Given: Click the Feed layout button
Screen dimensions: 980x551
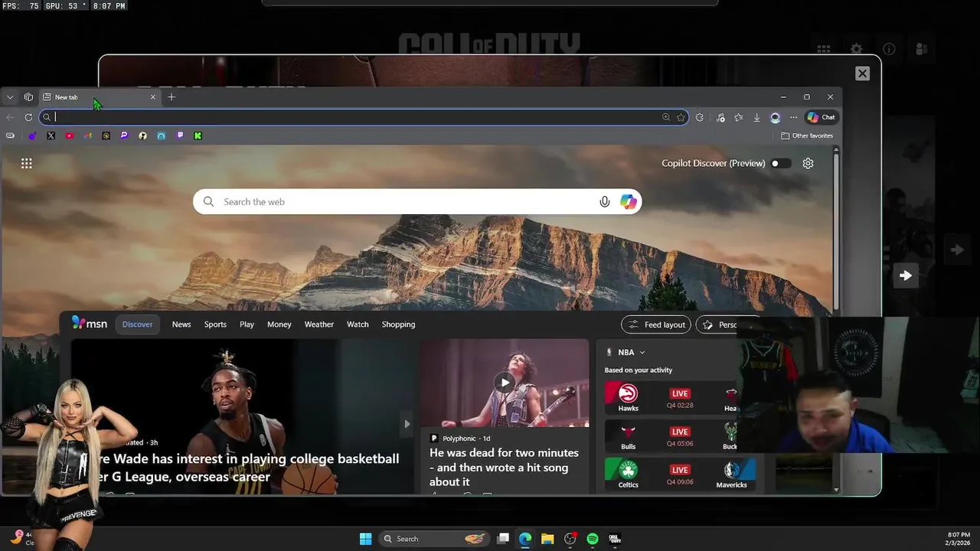Looking at the screenshot, I should pyautogui.click(x=656, y=324).
